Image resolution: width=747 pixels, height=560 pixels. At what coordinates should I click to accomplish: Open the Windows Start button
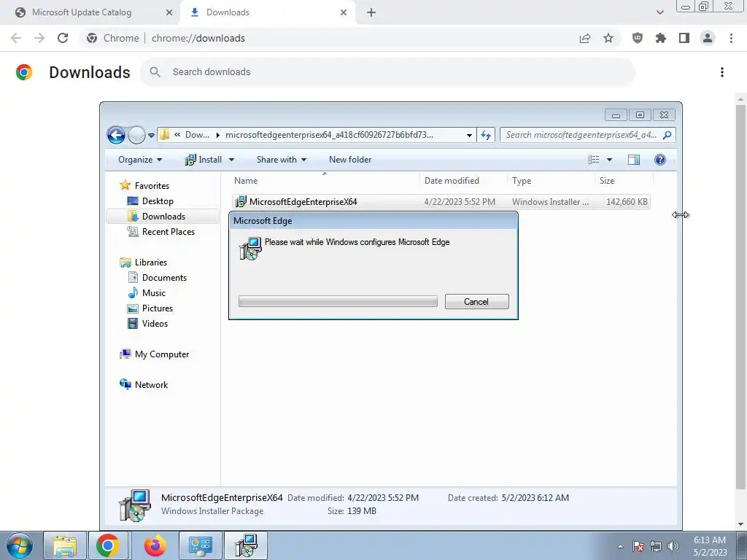tap(20, 545)
